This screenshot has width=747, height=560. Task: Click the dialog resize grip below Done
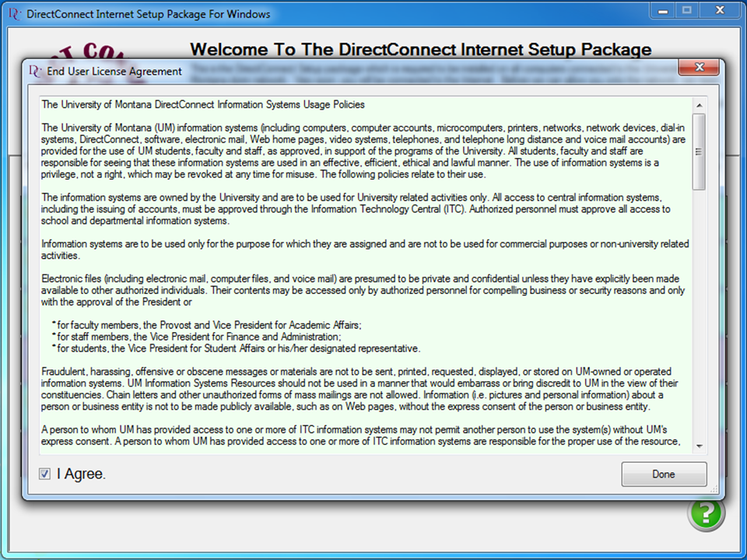click(714, 489)
